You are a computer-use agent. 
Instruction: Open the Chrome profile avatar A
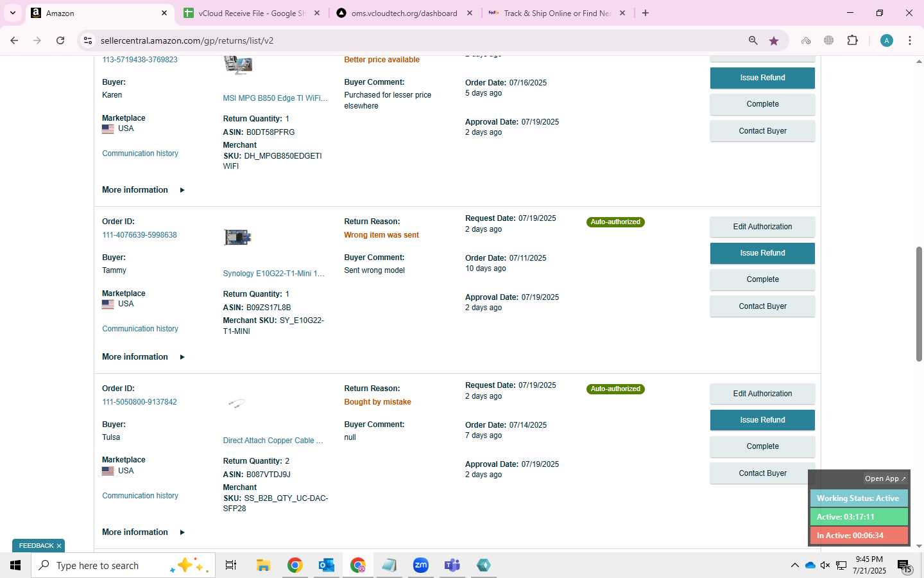pos(887,40)
